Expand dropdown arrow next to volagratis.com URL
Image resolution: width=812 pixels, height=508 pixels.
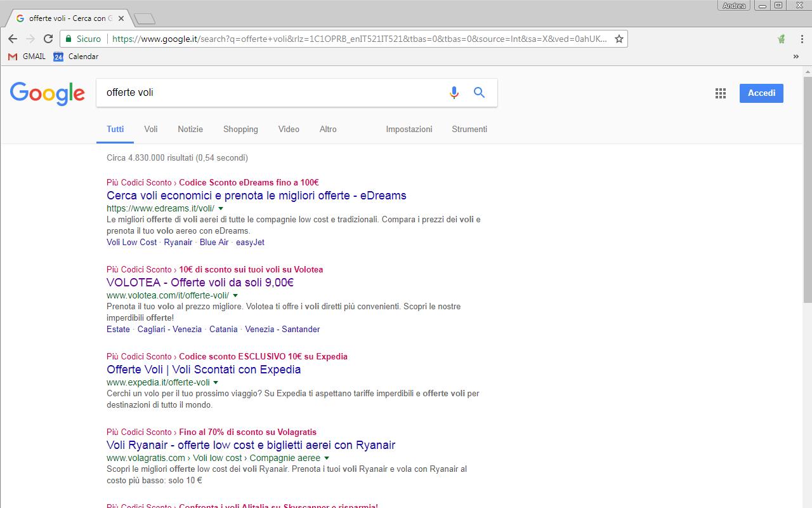(x=327, y=458)
